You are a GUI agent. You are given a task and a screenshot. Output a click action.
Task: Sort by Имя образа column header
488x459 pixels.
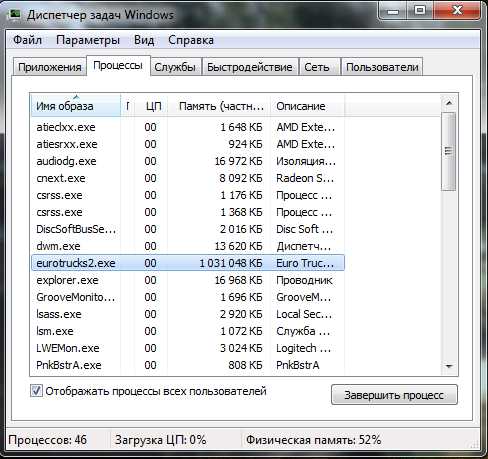click(75, 106)
